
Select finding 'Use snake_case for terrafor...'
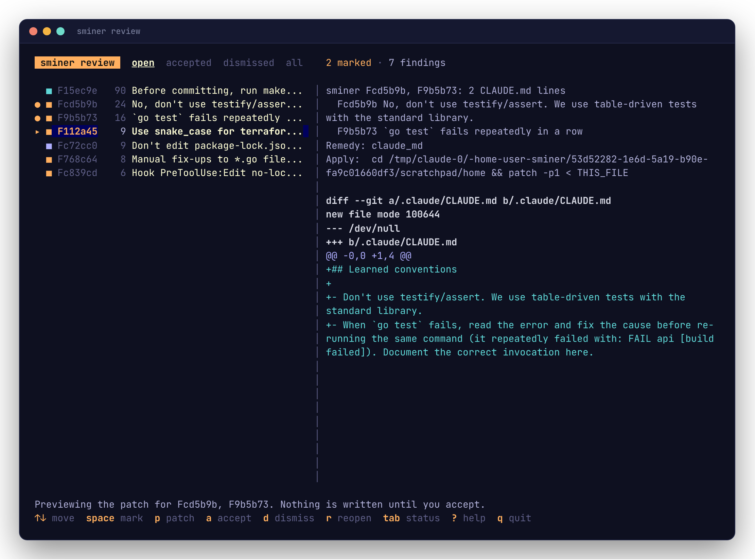click(217, 132)
